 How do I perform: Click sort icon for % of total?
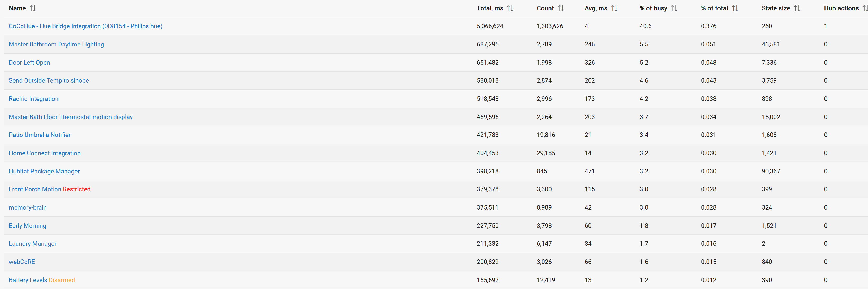pos(735,8)
